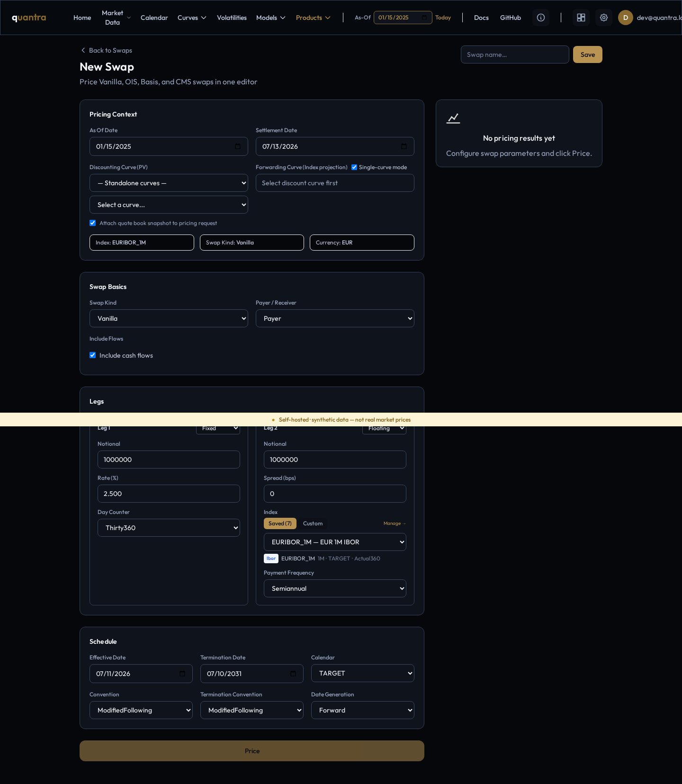Expand the Standalone curves dropdown
This screenshot has width=682, height=784.
[169, 183]
